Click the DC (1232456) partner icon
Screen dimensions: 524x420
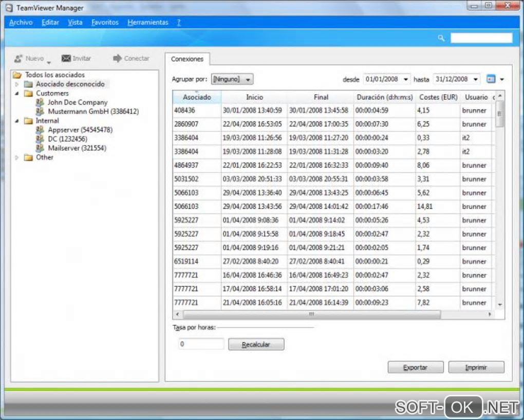pos(40,138)
